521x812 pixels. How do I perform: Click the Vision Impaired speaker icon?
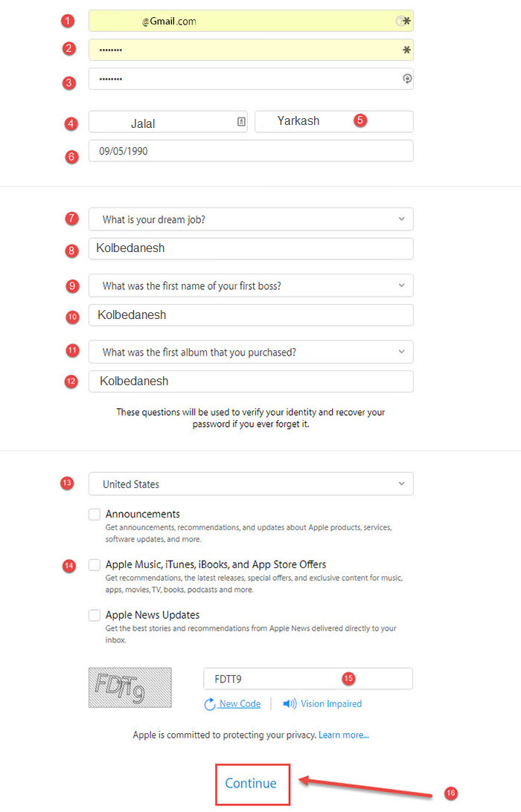[290, 703]
